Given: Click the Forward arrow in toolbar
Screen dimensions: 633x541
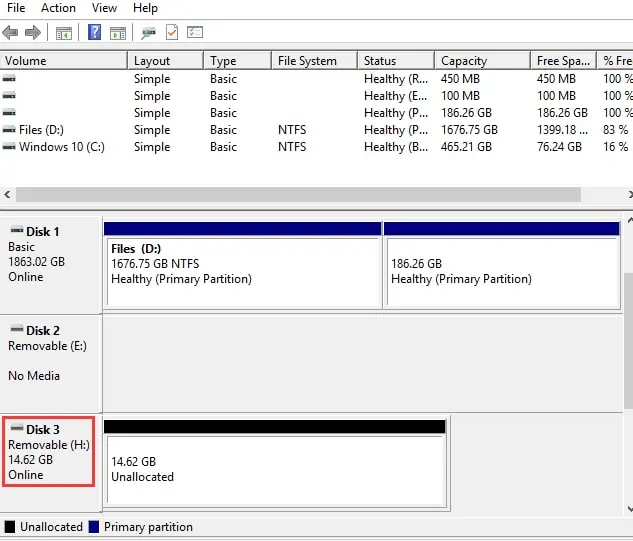Looking at the screenshot, I should (x=32, y=33).
